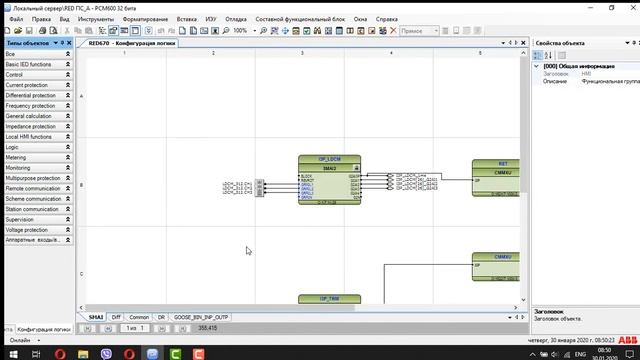Toggle the highlighted toolbar button left of layout

(x=113, y=31)
